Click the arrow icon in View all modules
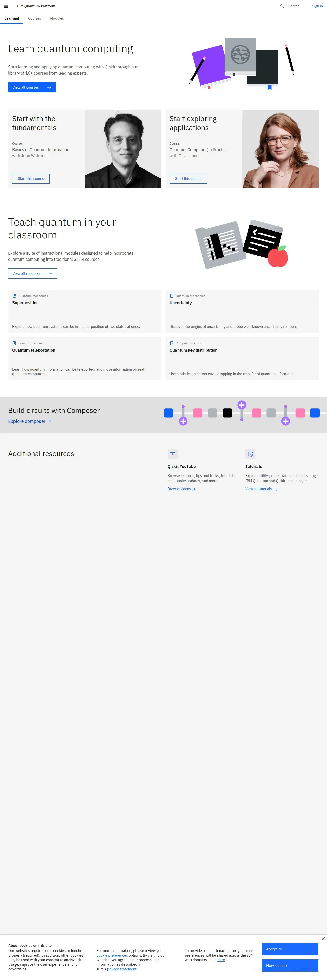The width and height of the screenshot is (327, 980). coord(50,273)
